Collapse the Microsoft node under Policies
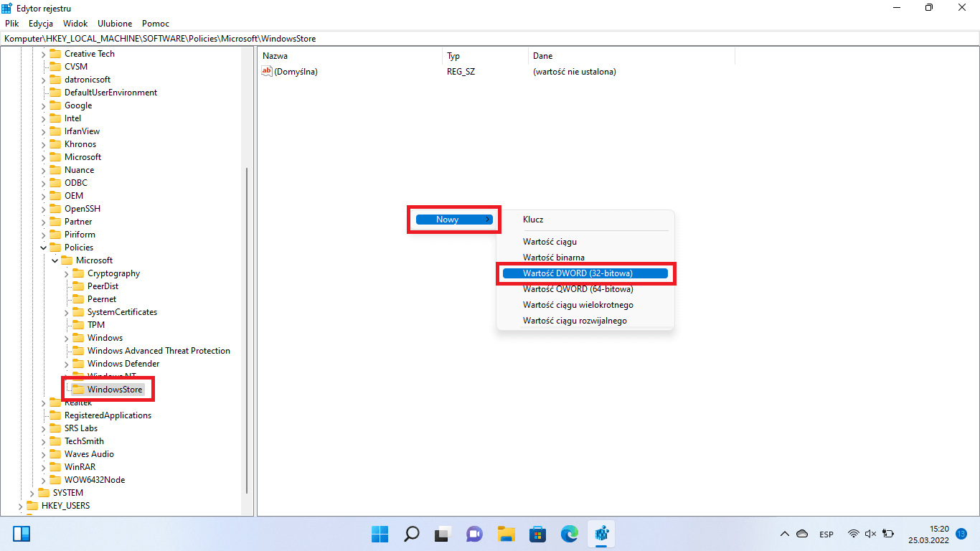The image size is (980, 551). tap(55, 260)
